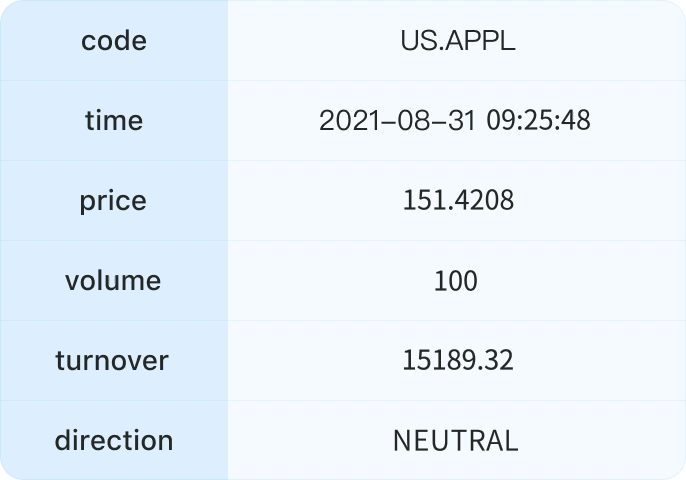Select the 2021-08-31 09:25:48 timestamp value

455,121
